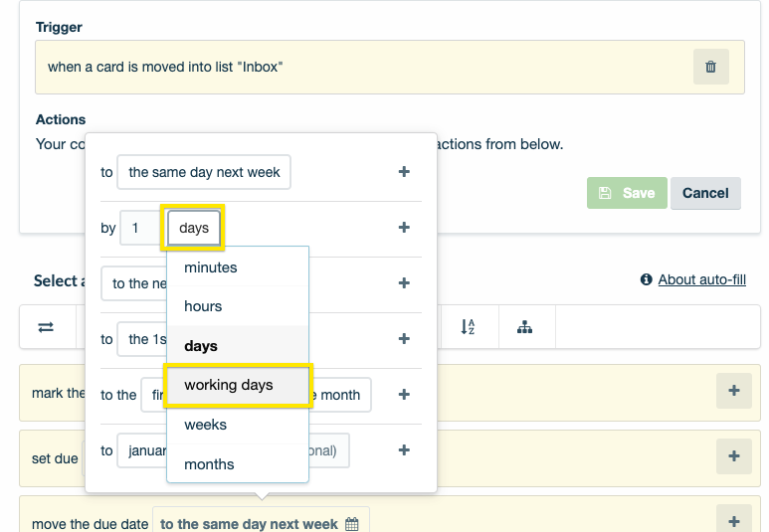Select 'months' from the unit list
Viewport: 769px width, 532px height.
[238, 463]
